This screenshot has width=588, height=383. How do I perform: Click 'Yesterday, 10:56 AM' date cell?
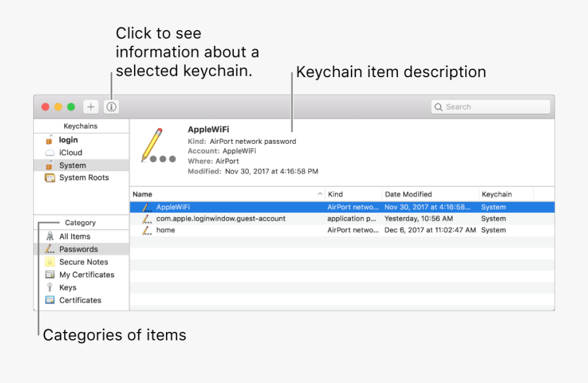(419, 219)
